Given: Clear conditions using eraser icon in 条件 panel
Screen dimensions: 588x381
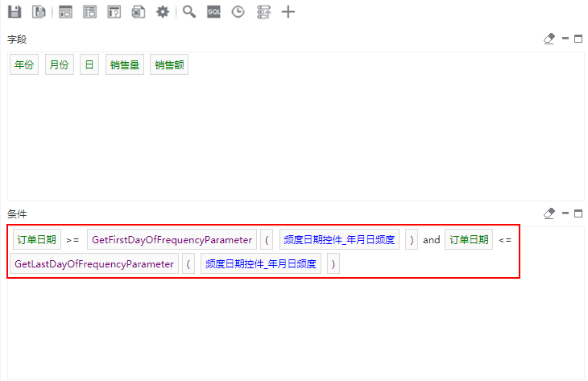Looking at the screenshot, I should tap(549, 213).
